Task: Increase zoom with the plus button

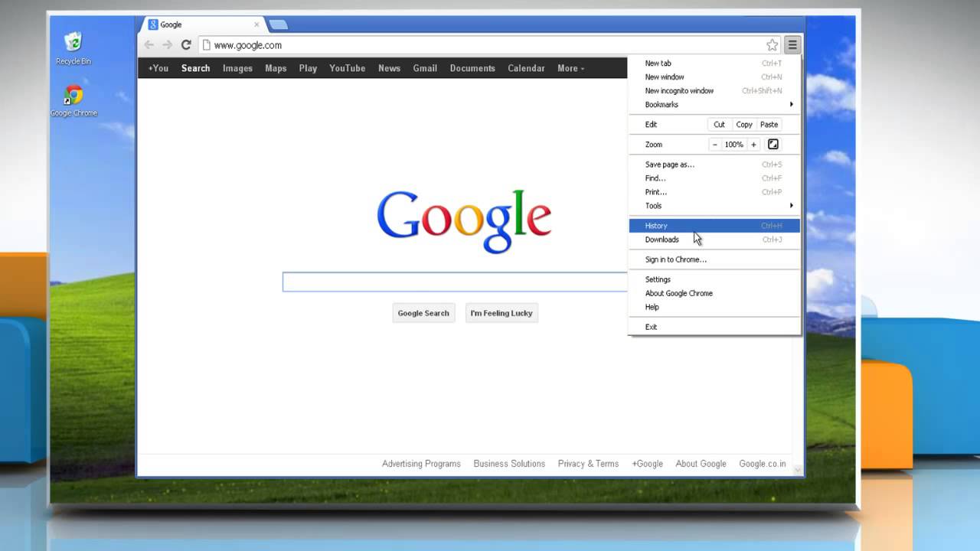Action: click(x=753, y=145)
